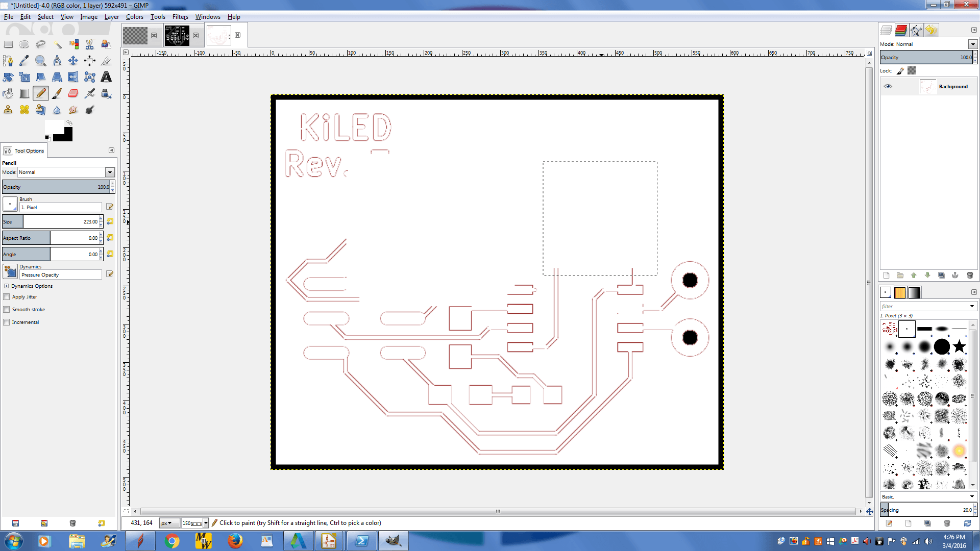Open Layers dock configuration menu
Viewport: 980px width, 551px height.
[x=973, y=30]
